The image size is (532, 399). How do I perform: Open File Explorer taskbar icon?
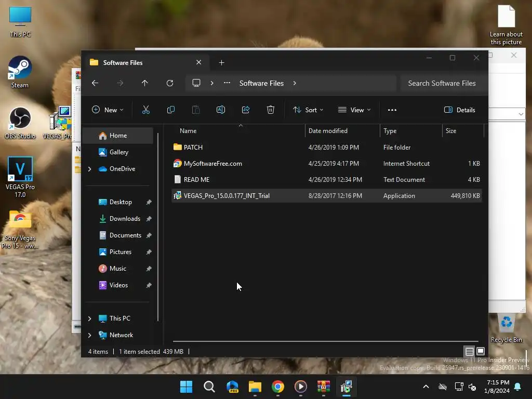click(255, 387)
